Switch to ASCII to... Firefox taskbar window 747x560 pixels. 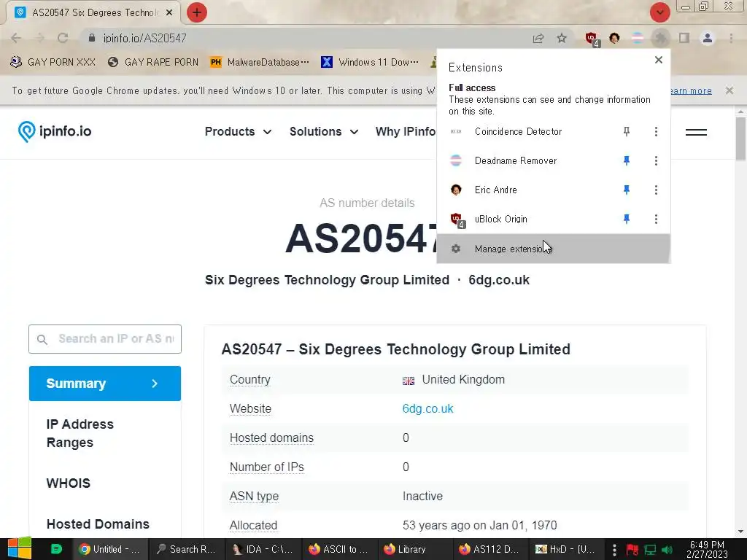click(339, 549)
